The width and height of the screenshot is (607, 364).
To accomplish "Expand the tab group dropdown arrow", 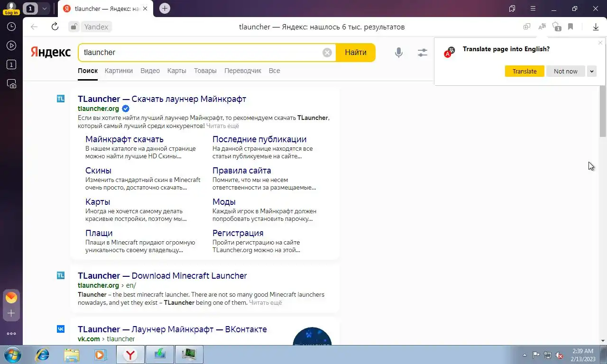I will coord(44,9).
